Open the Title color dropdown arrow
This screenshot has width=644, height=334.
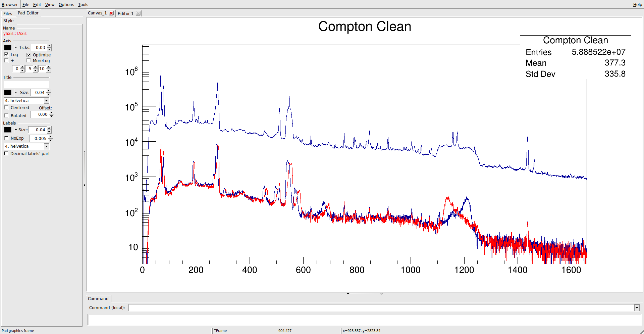pos(16,93)
